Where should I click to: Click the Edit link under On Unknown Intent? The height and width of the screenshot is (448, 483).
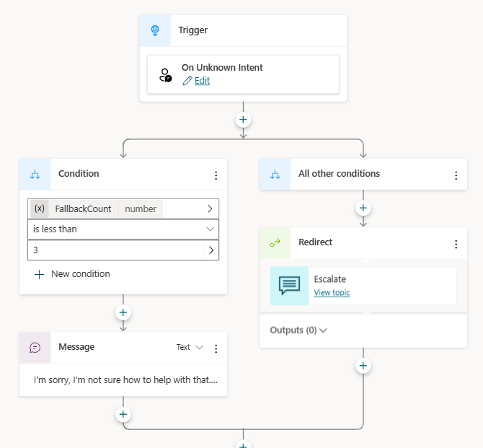point(202,81)
